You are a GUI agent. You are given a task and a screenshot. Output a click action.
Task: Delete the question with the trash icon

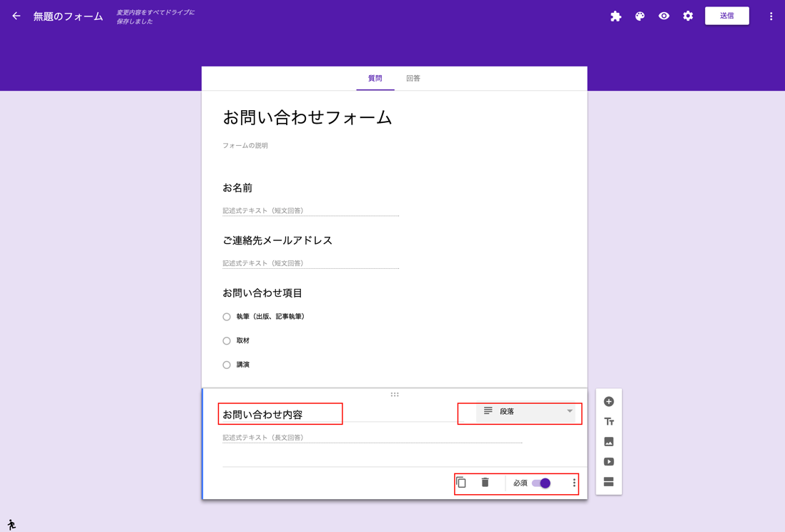(x=485, y=483)
